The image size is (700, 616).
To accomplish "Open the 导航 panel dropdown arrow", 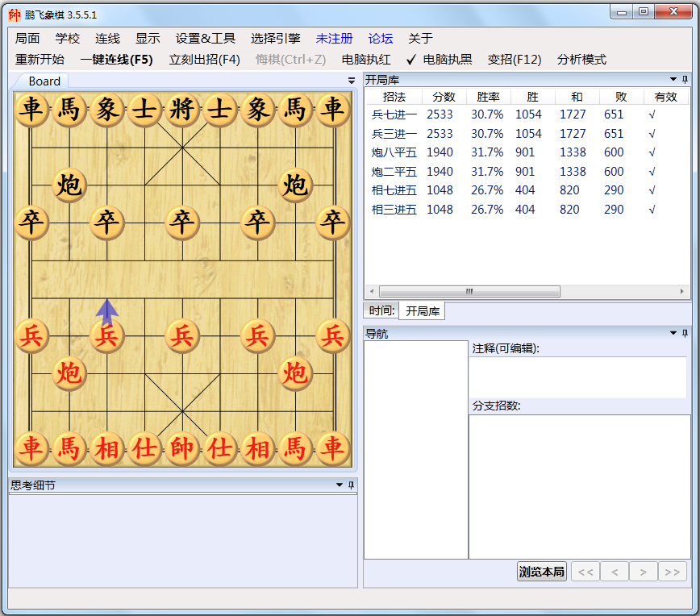I will tap(674, 333).
